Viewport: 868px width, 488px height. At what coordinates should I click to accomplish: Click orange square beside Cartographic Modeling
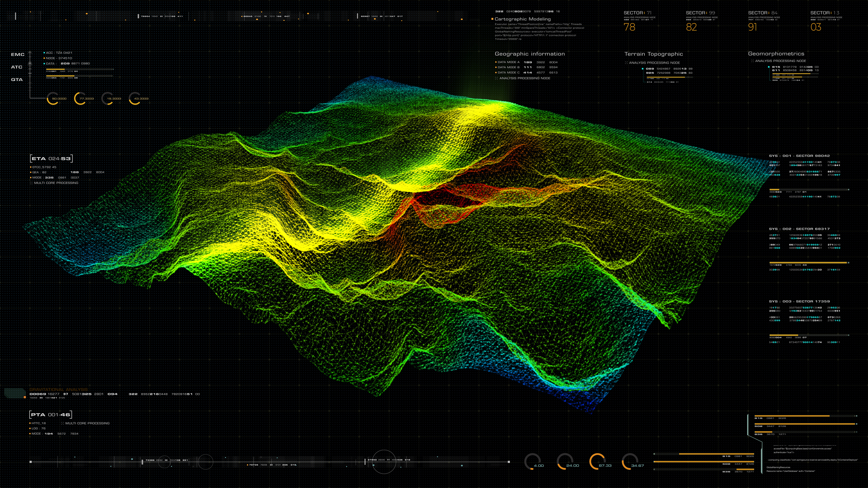pos(492,19)
